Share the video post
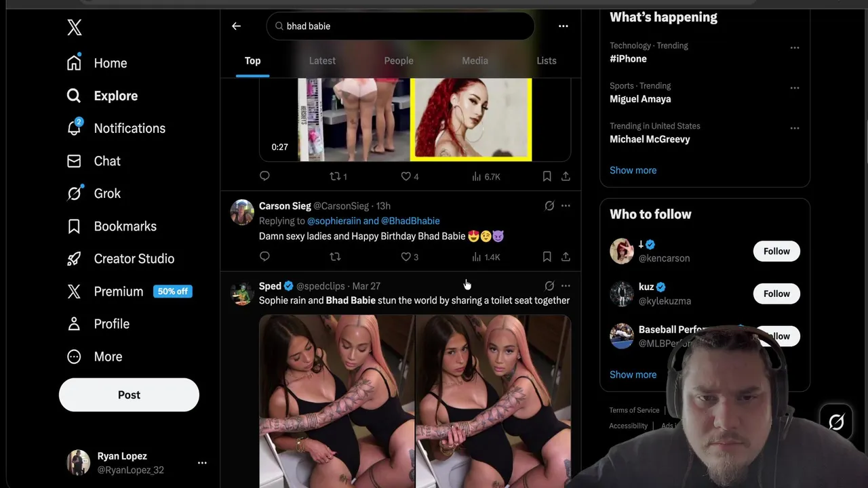868x488 pixels. (x=566, y=176)
